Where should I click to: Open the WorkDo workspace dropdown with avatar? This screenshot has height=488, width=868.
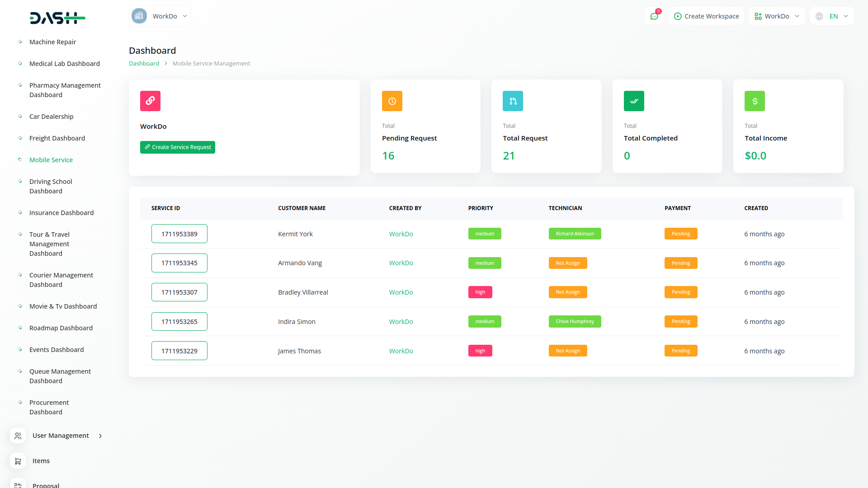[x=160, y=16]
